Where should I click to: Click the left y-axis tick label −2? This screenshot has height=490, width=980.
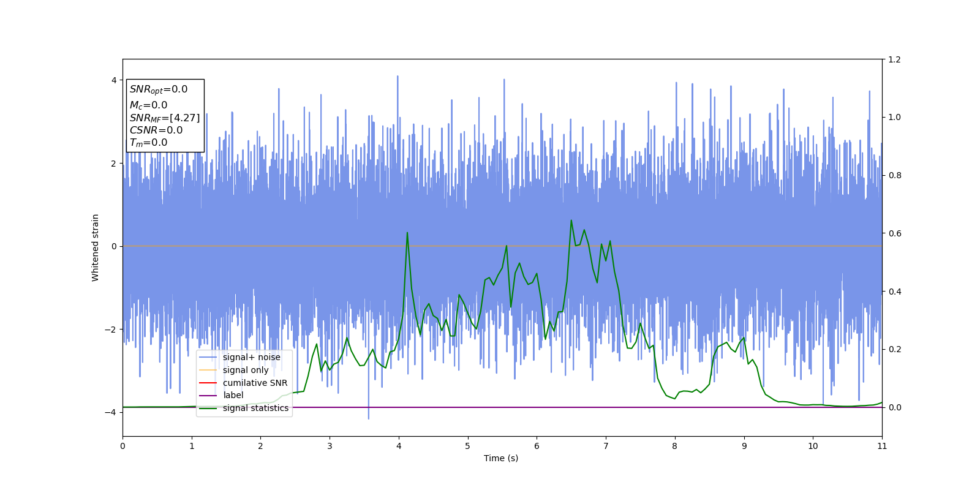pos(110,330)
